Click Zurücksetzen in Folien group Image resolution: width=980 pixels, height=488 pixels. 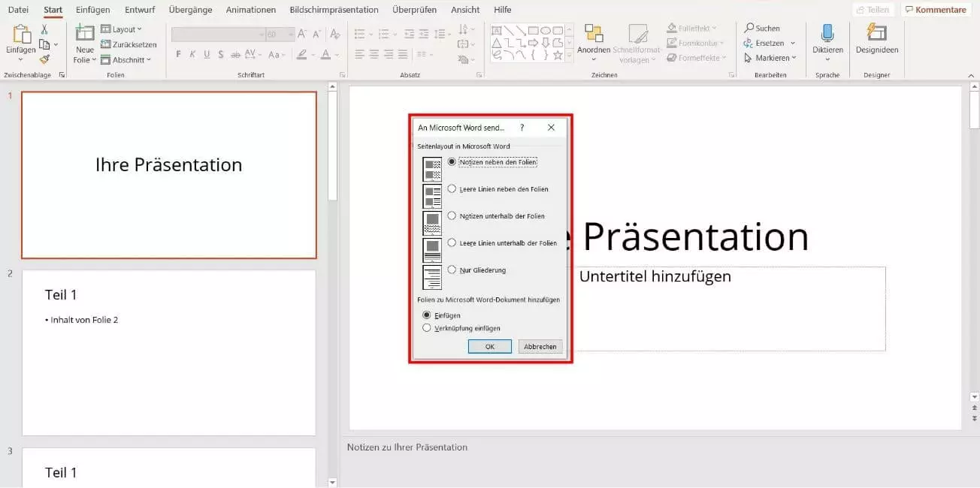point(129,44)
